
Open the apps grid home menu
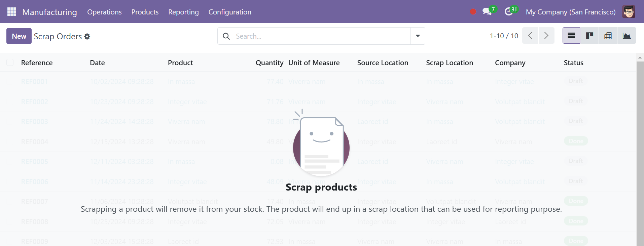pyautogui.click(x=12, y=12)
